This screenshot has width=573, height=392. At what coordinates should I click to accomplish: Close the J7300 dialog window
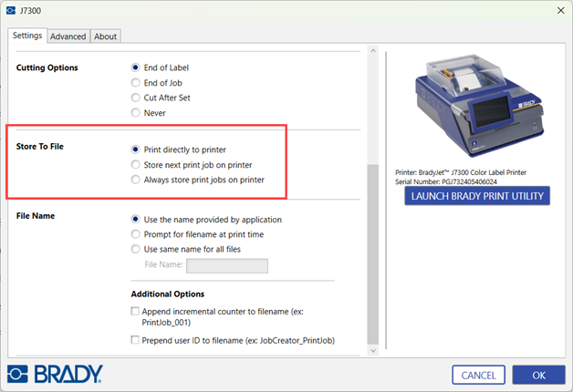pos(558,9)
